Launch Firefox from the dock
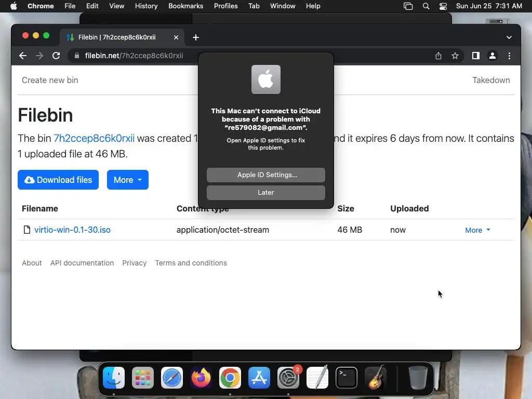This screenshot has width=532, height=399. coord(201,377)
